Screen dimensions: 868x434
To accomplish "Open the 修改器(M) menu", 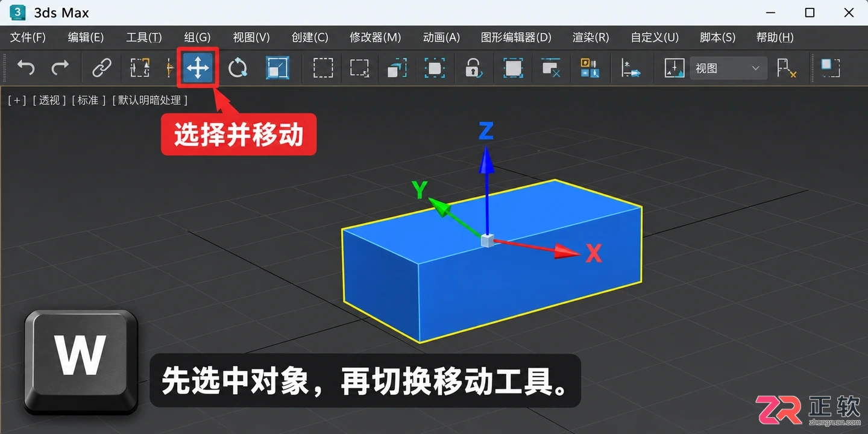I will [376, 37].
